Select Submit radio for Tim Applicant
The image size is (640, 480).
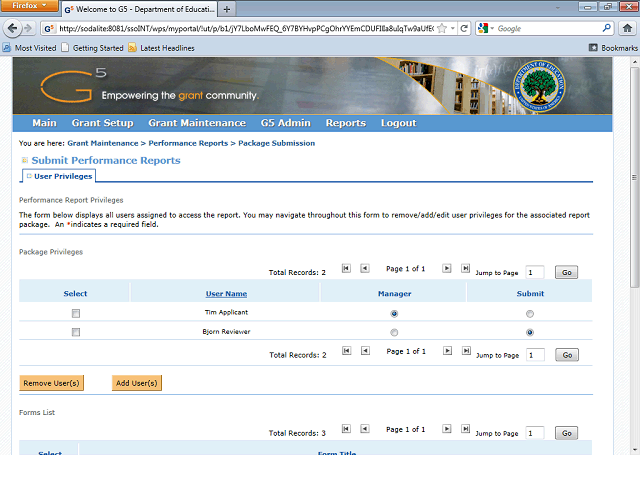529,314
